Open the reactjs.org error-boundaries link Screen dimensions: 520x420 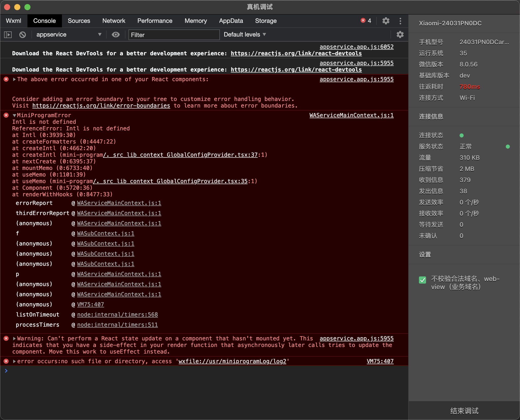pyautogui.click(x=101, y=106)
